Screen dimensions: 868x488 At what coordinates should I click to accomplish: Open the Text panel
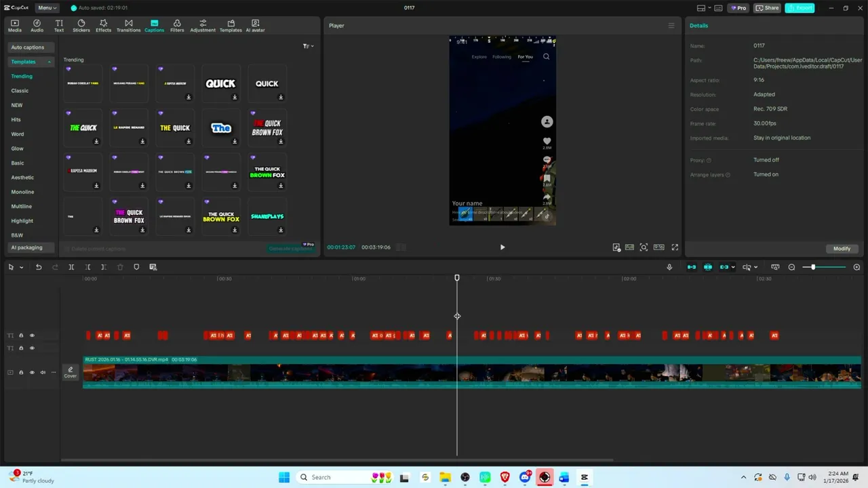(59, 26)
